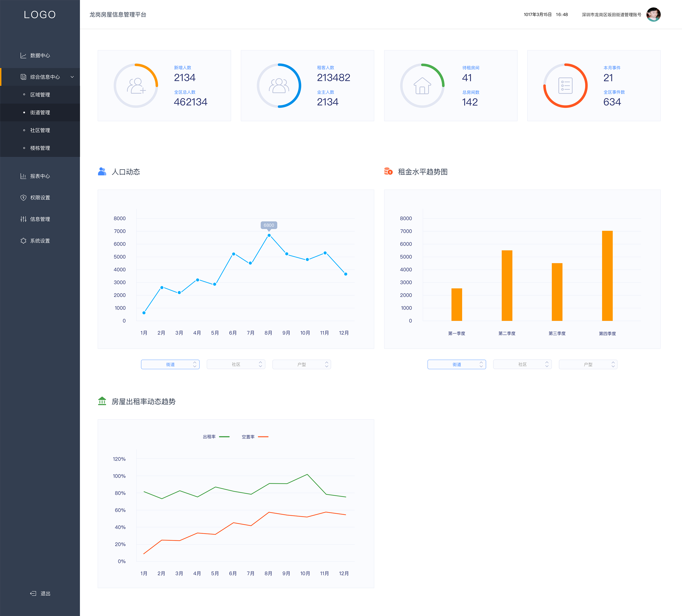The image size is (682, 616).
Task: Click the 总房间数 value 142
Action: (x=470, y=102)
